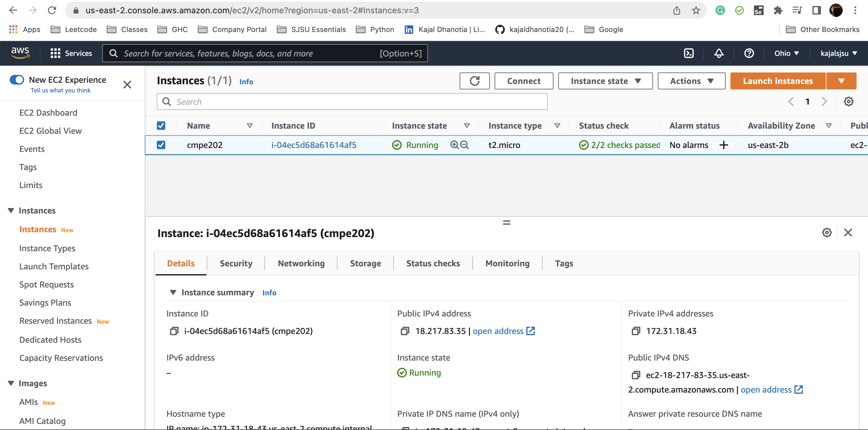
Task: Open table preferences with the gear icon
Action: point(848,101)
